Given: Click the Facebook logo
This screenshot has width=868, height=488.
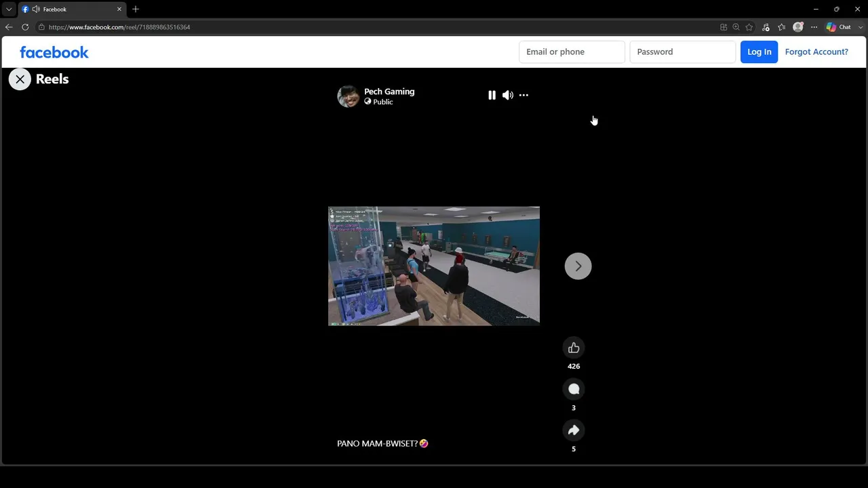Looking at the screenshot, I should [54, 52].
